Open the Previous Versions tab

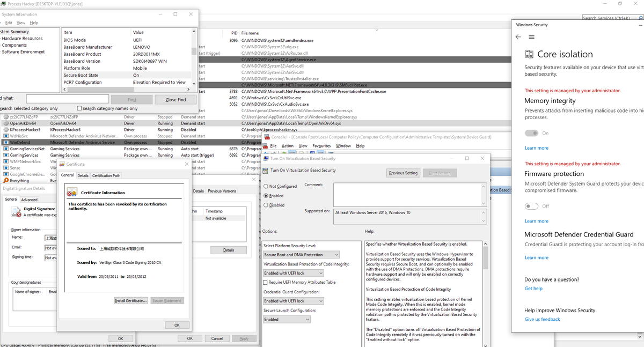222,191
